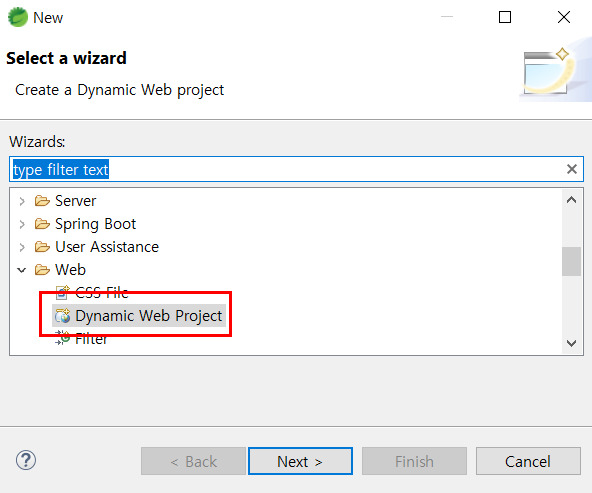
Task: Click the wizard list scrollbar thumb
Action: click(572, 262)
